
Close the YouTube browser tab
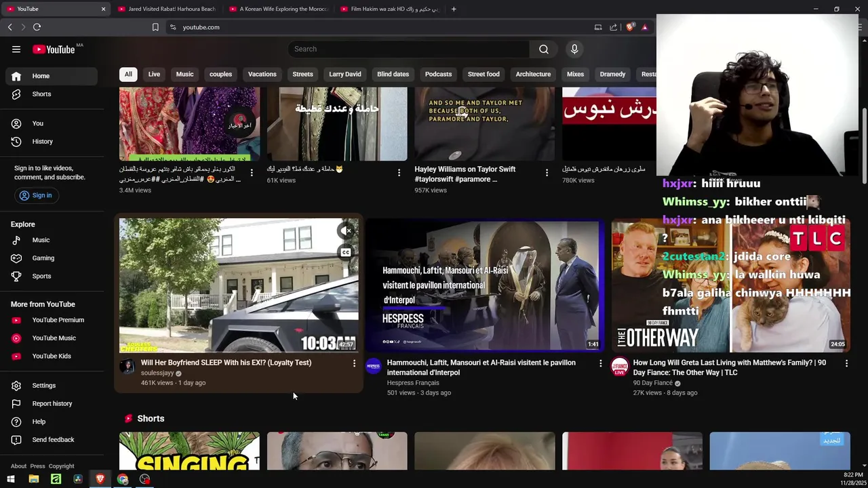[103, 9]
